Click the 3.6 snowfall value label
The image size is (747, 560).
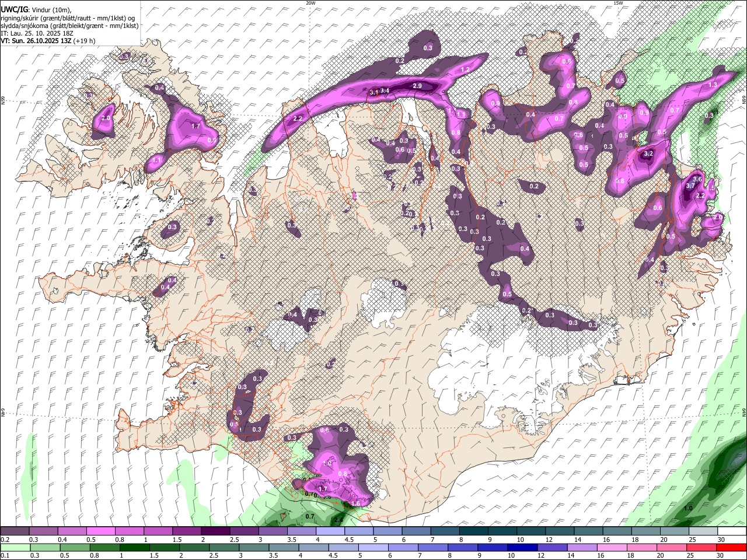point(697,178)
